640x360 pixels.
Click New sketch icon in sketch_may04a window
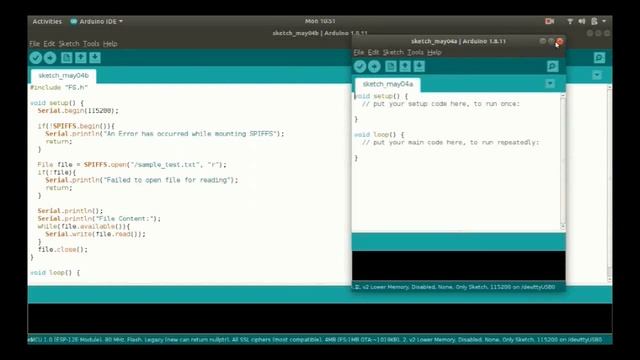(x=391, y=66)
